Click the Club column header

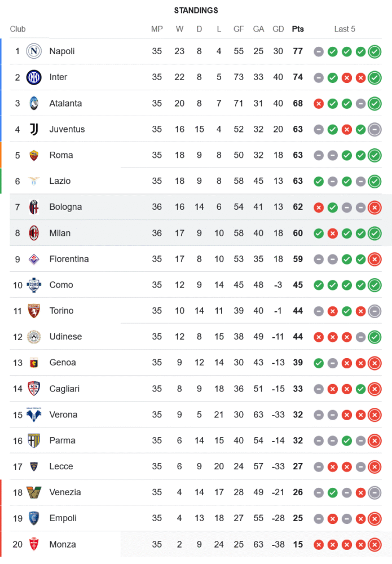18,29
